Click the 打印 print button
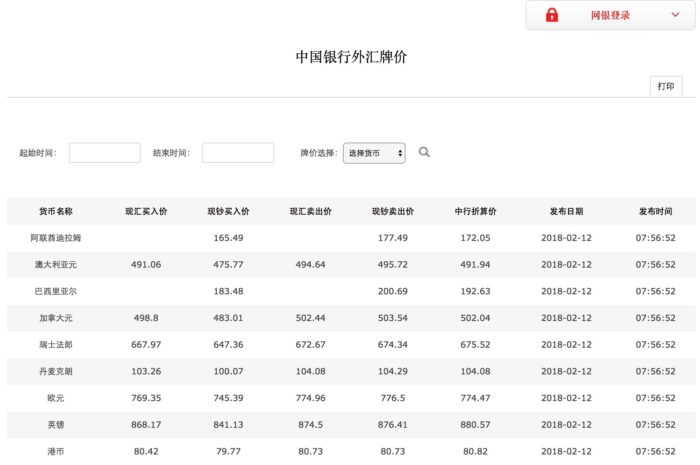Image resolution: width=700 pixels, height=465 pixels. coord(666,86)
